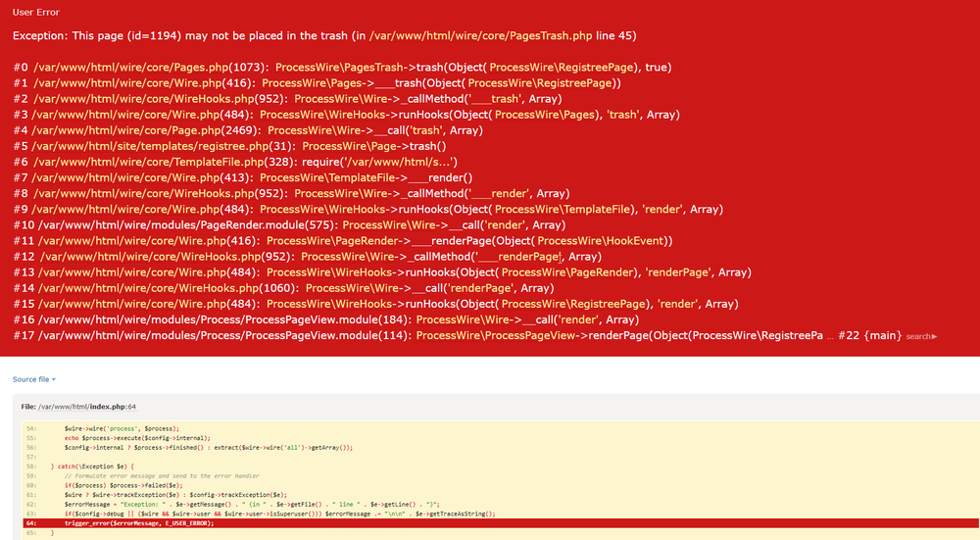Click the search► link after the error message
The image size is (980, 540).
pos(921,336)
